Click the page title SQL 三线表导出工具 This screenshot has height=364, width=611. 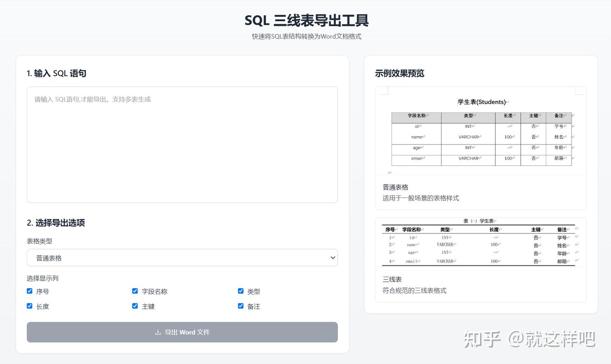tap(305, 20)
